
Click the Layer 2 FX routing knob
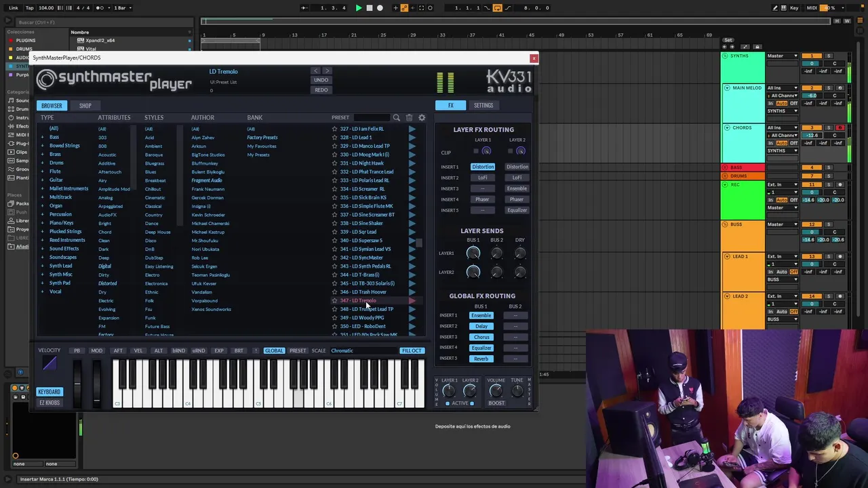click(x=520, y=151)
